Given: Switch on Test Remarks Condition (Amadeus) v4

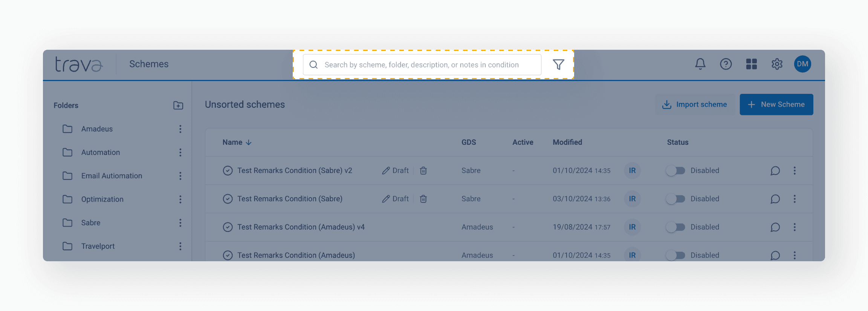Looking at the screenshot, I should point(675,227).
